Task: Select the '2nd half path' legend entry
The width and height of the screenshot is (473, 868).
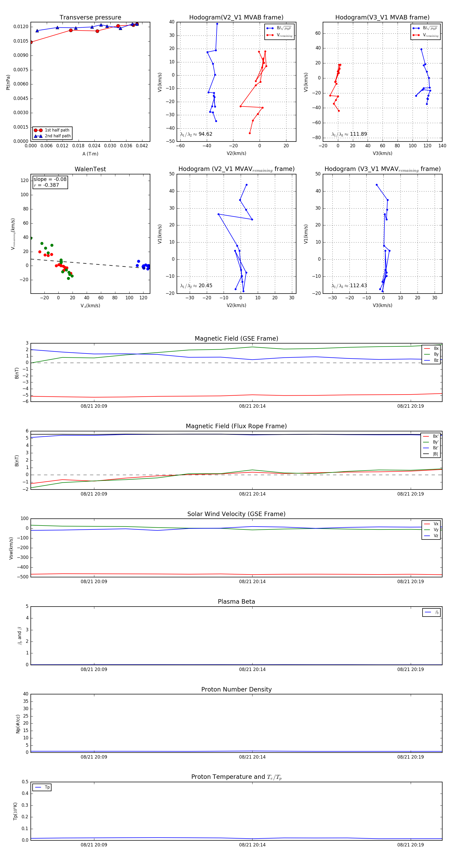Action: (x=52, y=136)
